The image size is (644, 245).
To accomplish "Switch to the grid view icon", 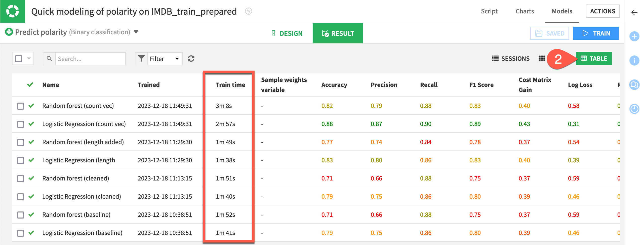I will click(542, 58).
